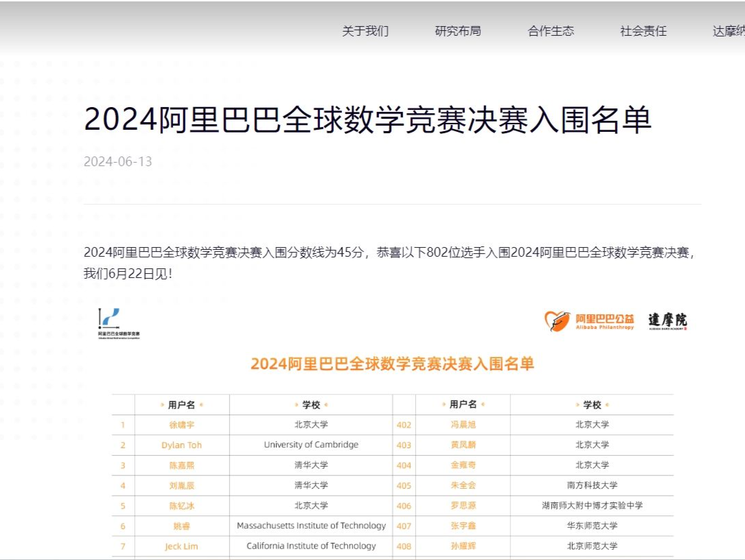Viewport: 745px width, 560px height.
Task: Select username 姚睿 in row 6
Action: point(181,526)
